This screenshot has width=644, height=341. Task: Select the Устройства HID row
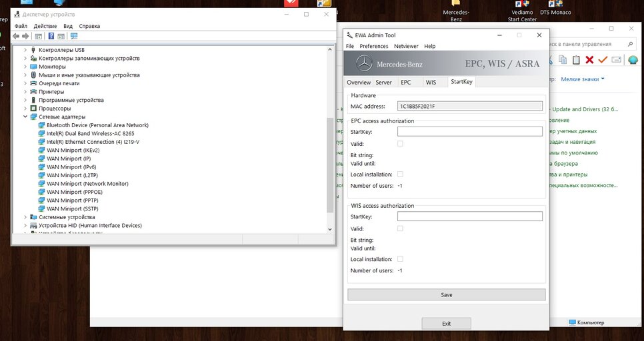91,225
